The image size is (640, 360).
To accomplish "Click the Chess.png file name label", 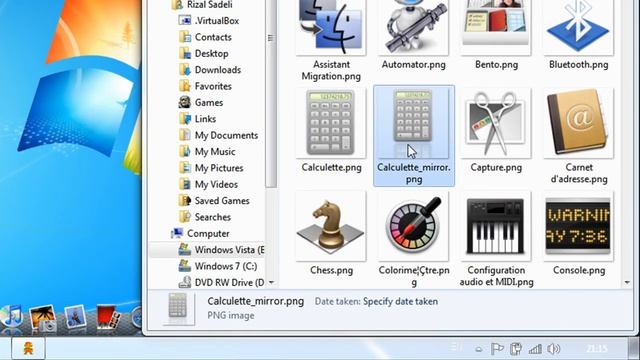I will [x=331, y=270].
